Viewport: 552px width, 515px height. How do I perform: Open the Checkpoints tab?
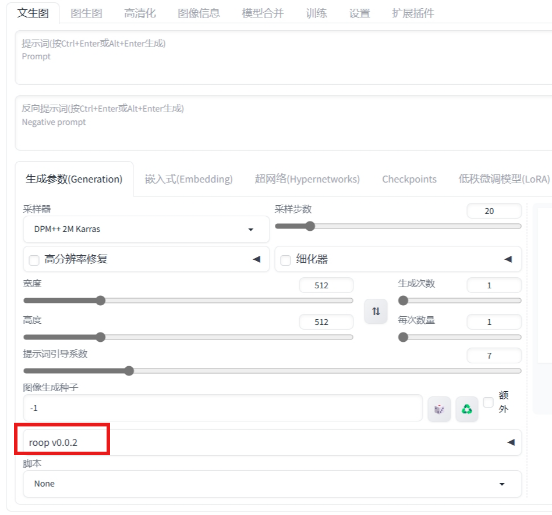click(409, 179)
